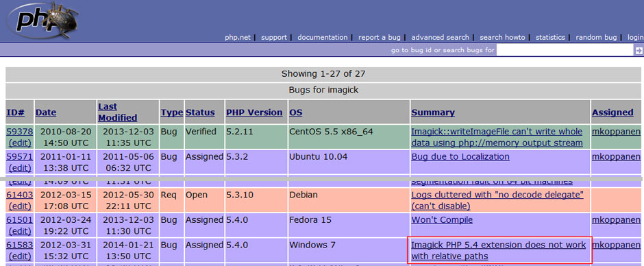
Task: Select the Debian OS cell
Action: pyautogui.click(x=349, y=199)
